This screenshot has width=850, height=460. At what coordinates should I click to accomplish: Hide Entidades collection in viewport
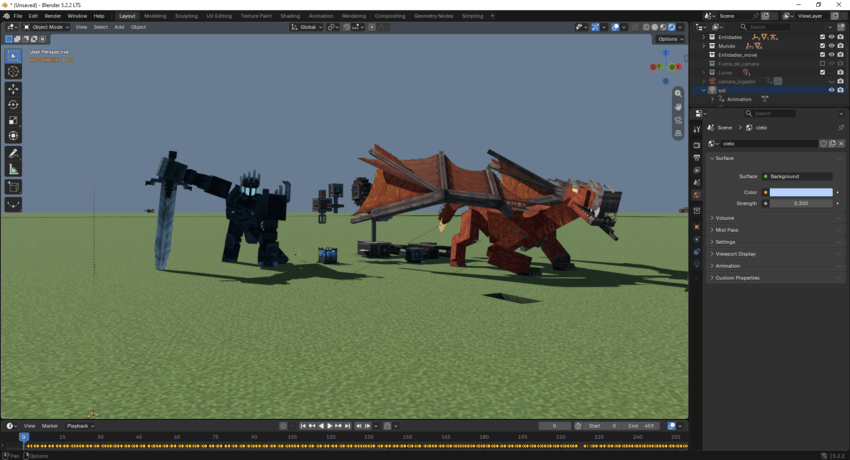[x=832, y=37]
